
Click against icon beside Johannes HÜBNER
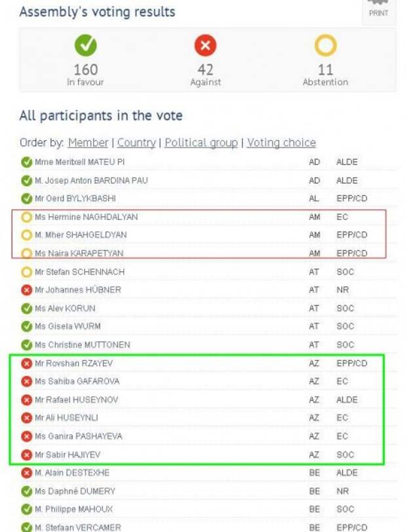coord(26,290)
